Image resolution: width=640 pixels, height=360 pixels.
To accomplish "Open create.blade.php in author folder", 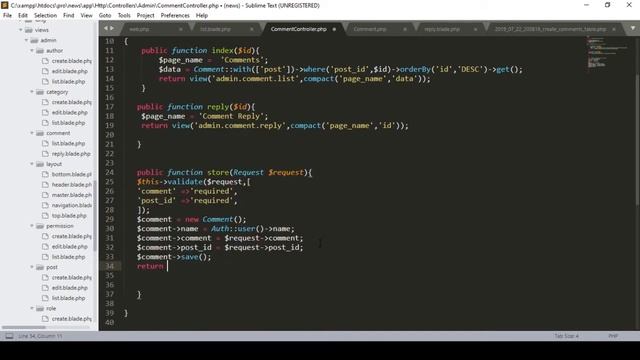I will pos(71,61).
